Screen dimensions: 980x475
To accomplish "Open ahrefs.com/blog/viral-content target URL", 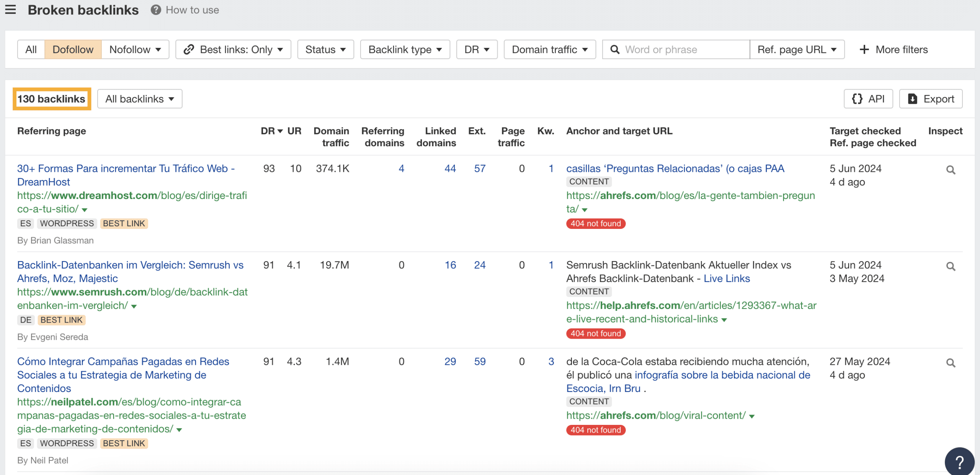I will pos(656,415).
